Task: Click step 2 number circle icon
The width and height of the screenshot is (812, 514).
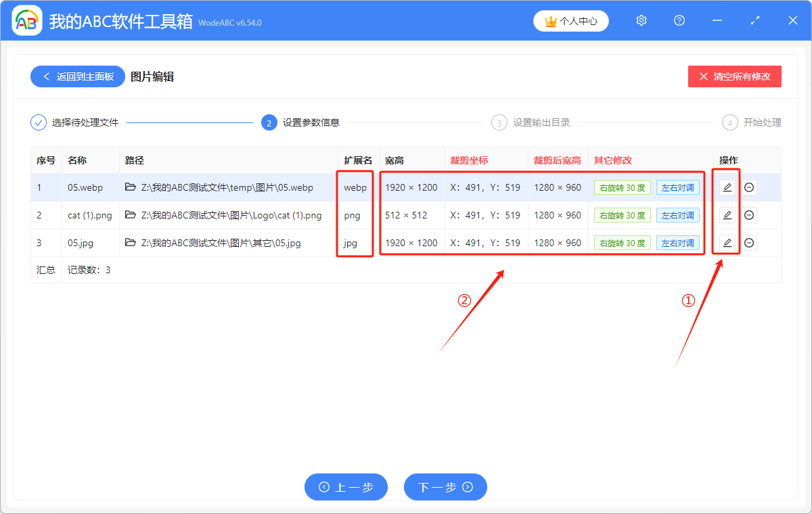Action: point(269,122)
